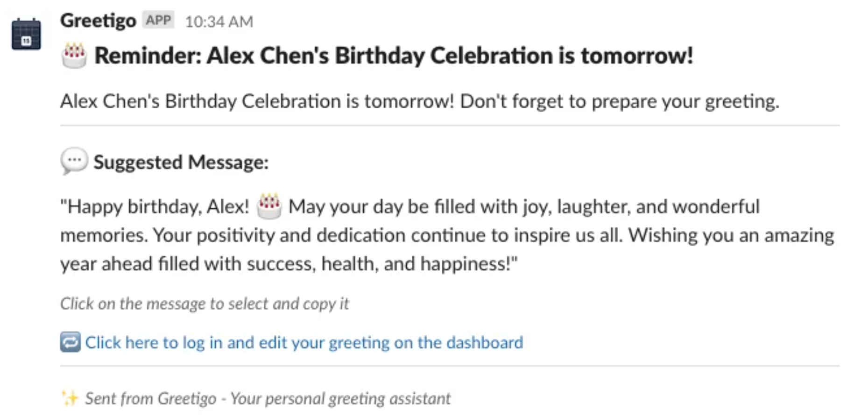
Task: Click the birthday cake emoji in the reminder heading
Action: coord(74,56)
